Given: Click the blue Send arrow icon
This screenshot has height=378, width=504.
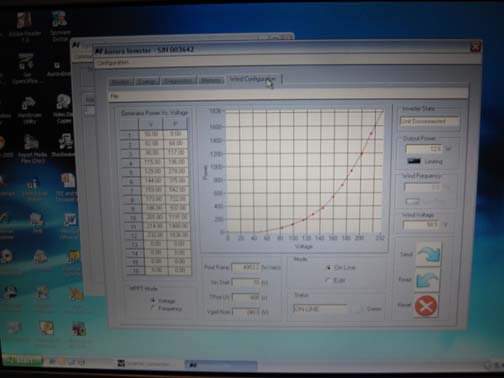Looking at the screenshot, I should click(x=428, y=254).
